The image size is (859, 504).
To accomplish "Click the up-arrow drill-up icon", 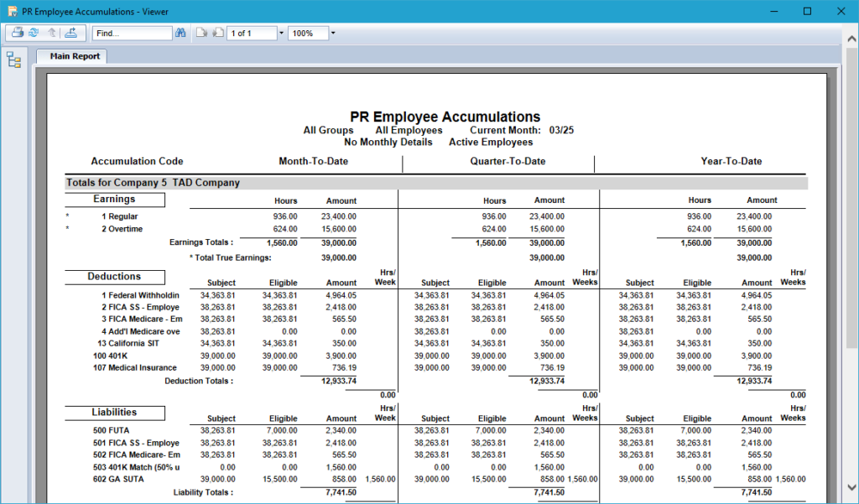I will tap(52, 33).
